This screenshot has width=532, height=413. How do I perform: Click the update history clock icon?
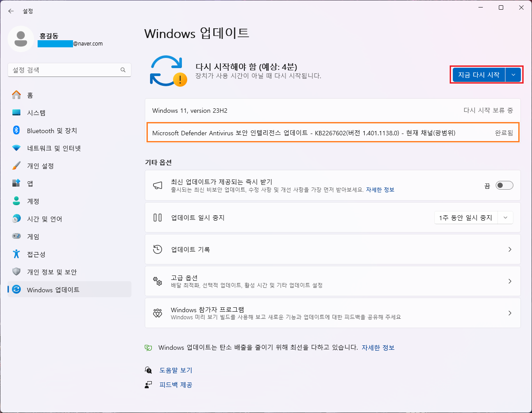tap(158, 249)
